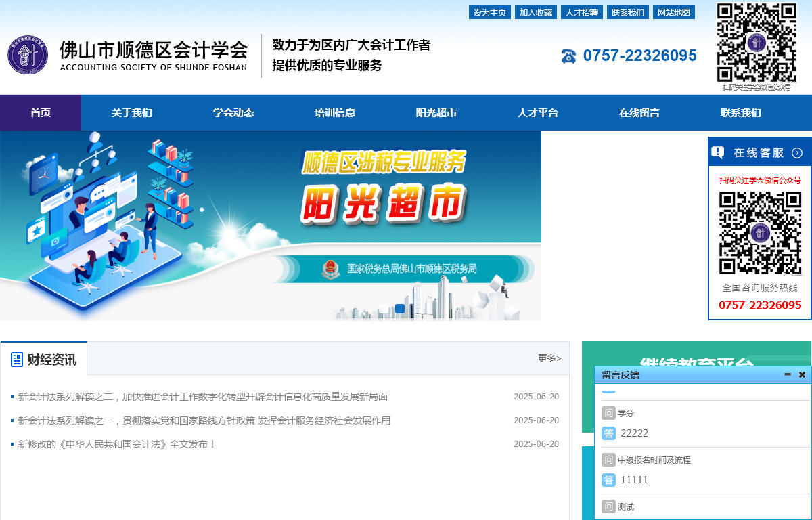
Task: Open the 联系我们 top header button
Action: (x=628, y=12)
